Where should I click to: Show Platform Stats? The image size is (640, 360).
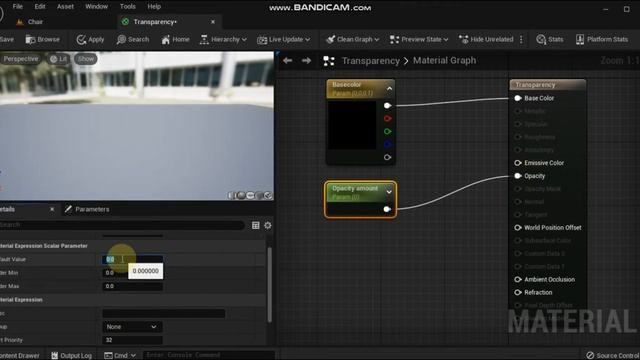[602, 40]
